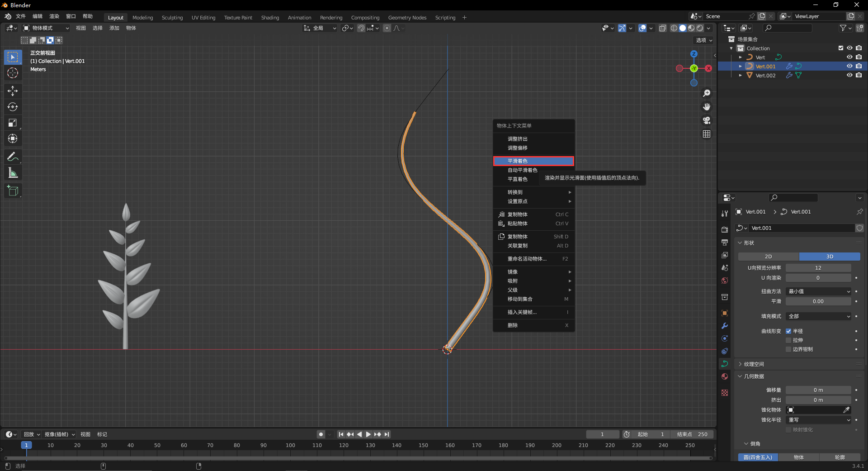Select the Rotate tool icon
Screen dimensions: 868x471
coord(13,107)
